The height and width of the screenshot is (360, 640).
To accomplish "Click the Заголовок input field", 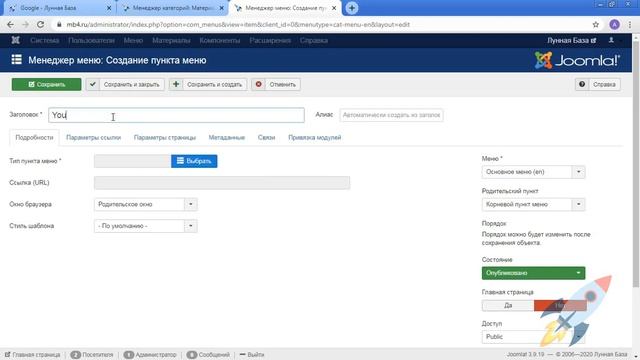I will 176,115.
